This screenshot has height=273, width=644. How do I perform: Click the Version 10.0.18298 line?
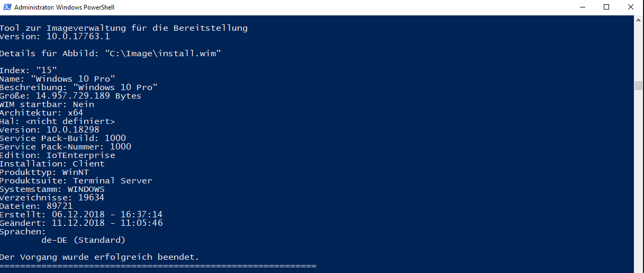tap(50, 130)
